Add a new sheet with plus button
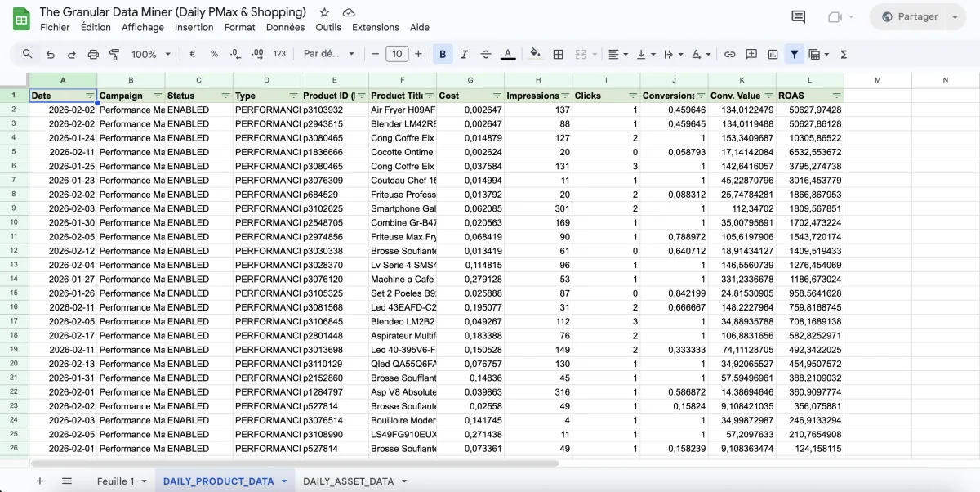This screenshot has width=980, height=492. 40,481
